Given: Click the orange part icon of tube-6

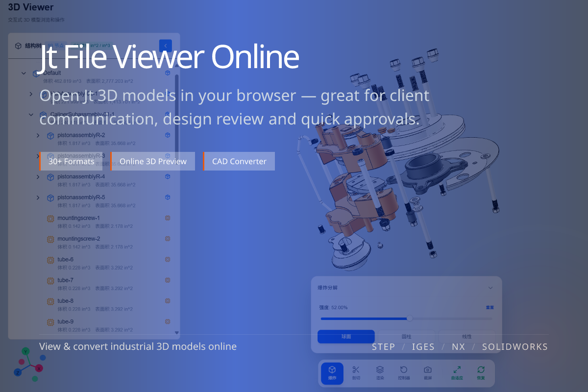Looking at the screenshot, I should (50, 260).
